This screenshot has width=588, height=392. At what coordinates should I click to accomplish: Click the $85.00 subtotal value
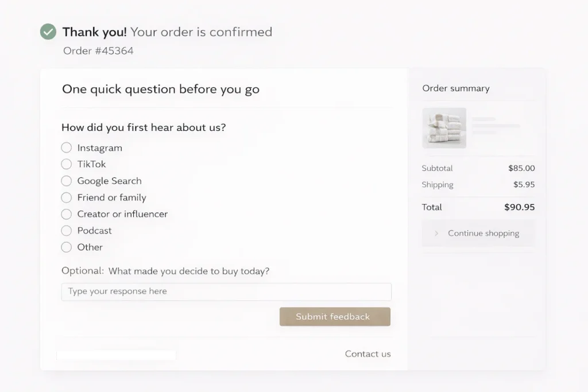tap(521, 168)
